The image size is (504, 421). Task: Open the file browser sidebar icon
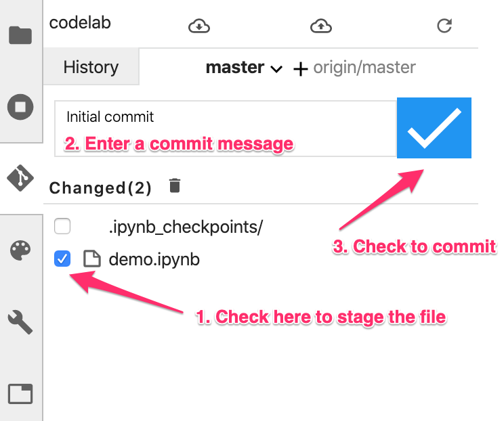[x=20, y=35]
